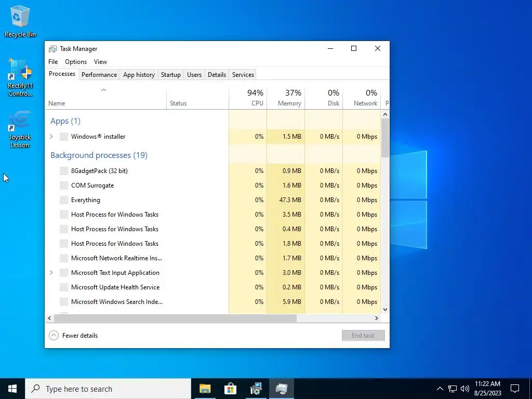The image size is (532, 399).
Task: Select the 8GadgetPack (32 bit) process name
Action: [x=99, y=171]
